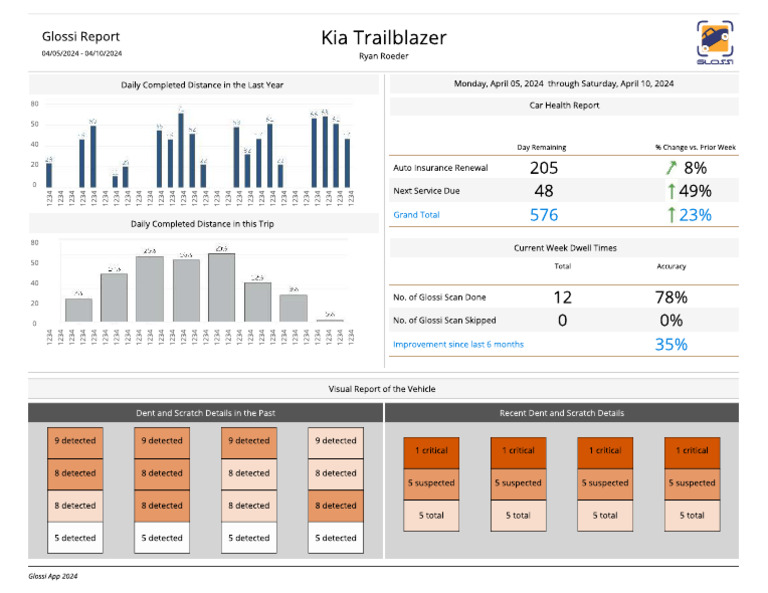Click the green up arrow beside 23%
This screenshot has width=768, height=593.
click(x=672, y=215)
